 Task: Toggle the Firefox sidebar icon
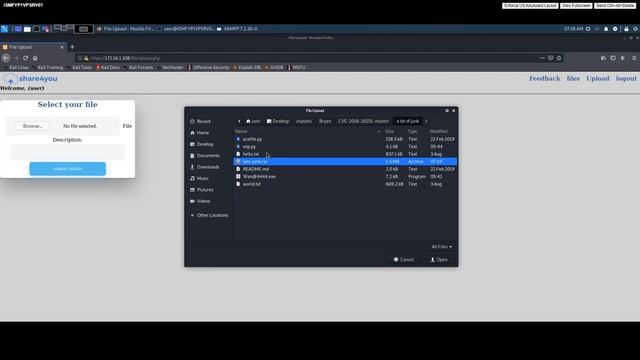click(x=613, y=58)
